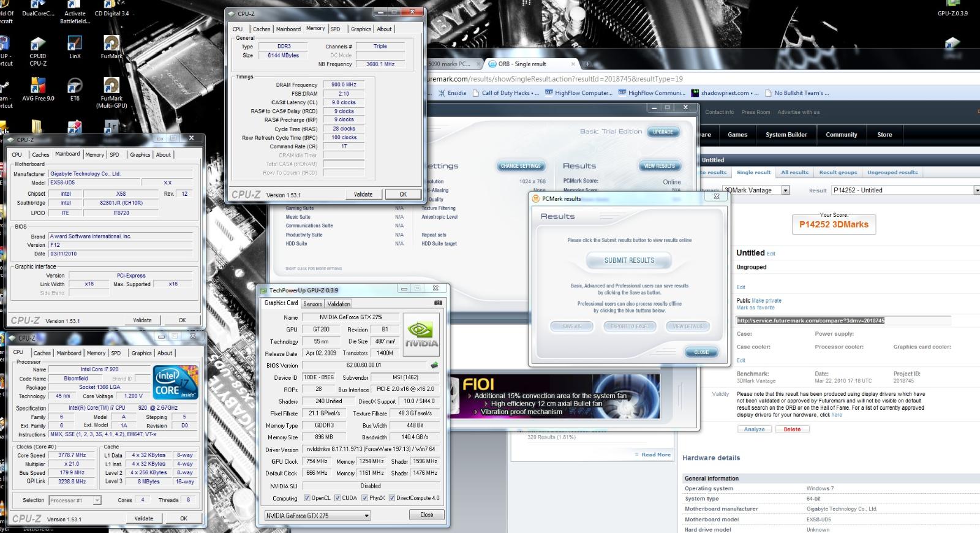Select Graphics tab in mainboard CPU-Z window
The image size is (980, 533).
point(140,154)
